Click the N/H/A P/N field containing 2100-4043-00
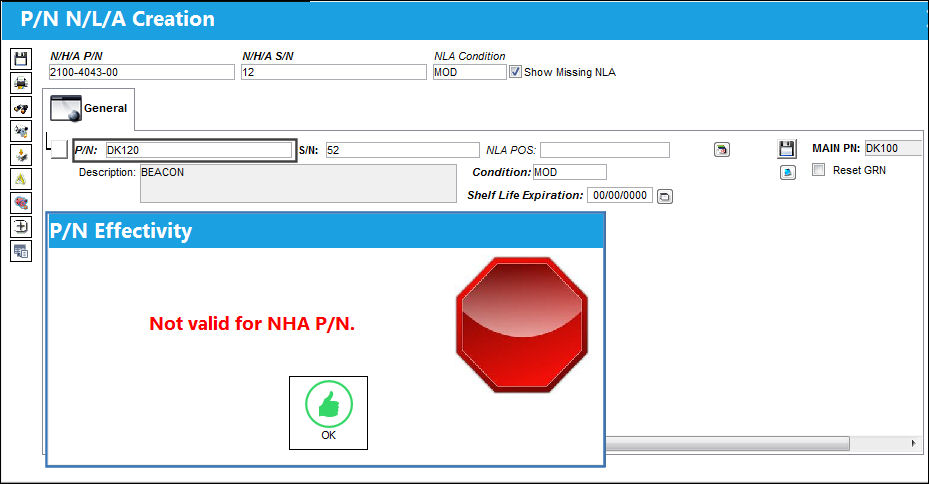Image resolution: width=929 pixels, height=484 pixels. pos(142,72)
